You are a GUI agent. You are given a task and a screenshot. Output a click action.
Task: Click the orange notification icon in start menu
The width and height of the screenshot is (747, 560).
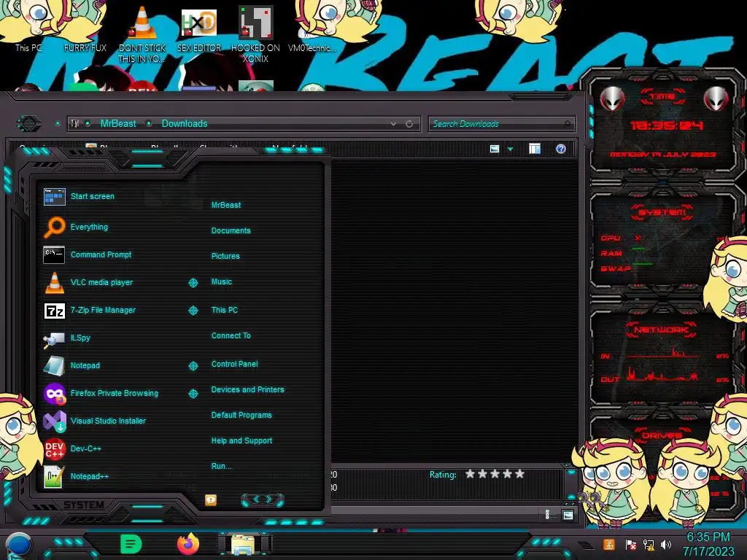(211, 499)
